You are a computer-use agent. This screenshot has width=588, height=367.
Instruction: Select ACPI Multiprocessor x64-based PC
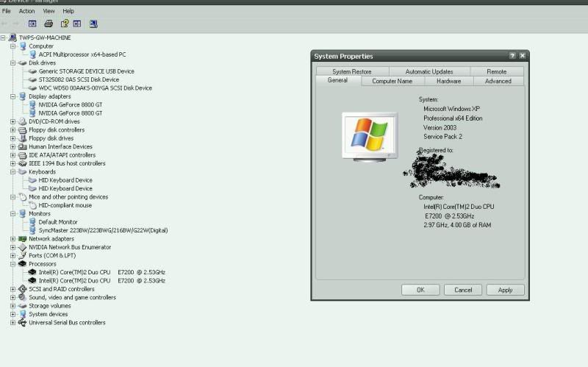click(82, 54)
